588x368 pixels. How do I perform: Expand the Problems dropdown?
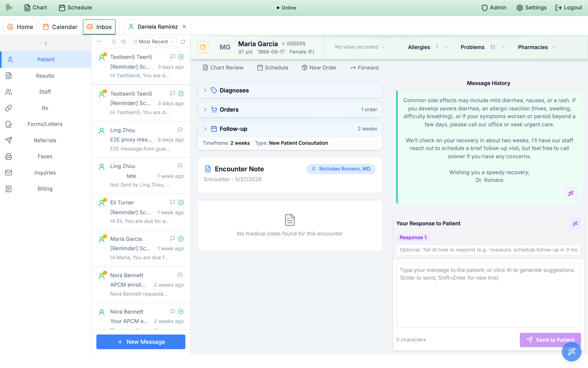pyautogui.click(x=483, y=47)
